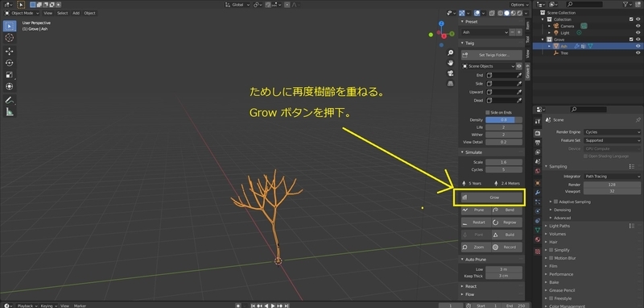This screenshot has width=644, height=308.
Task: Click the viewport zoom magnifier icon
Action: [x=451, y=52]
